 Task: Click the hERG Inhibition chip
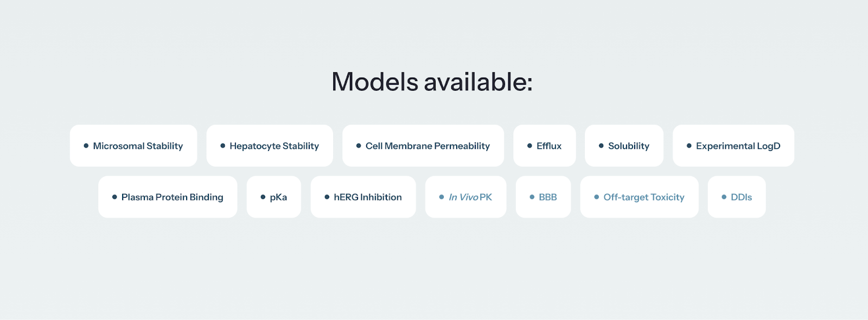point(363,197)
